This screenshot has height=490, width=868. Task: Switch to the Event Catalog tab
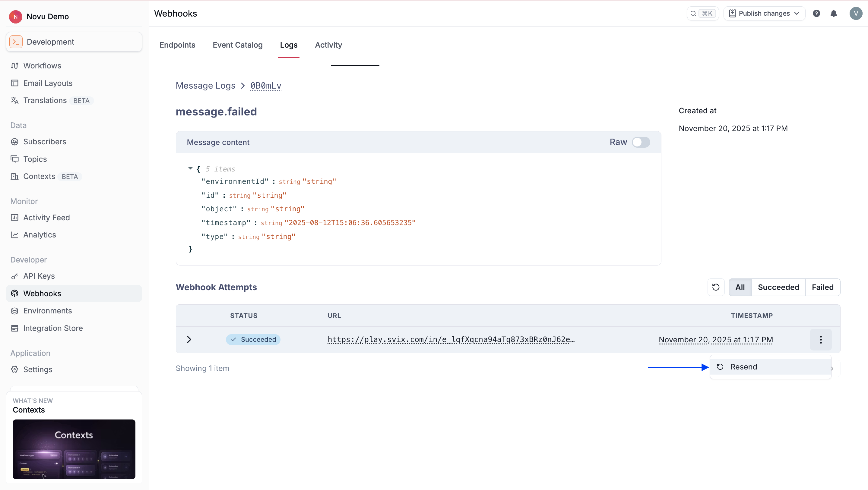click(237, 45)
